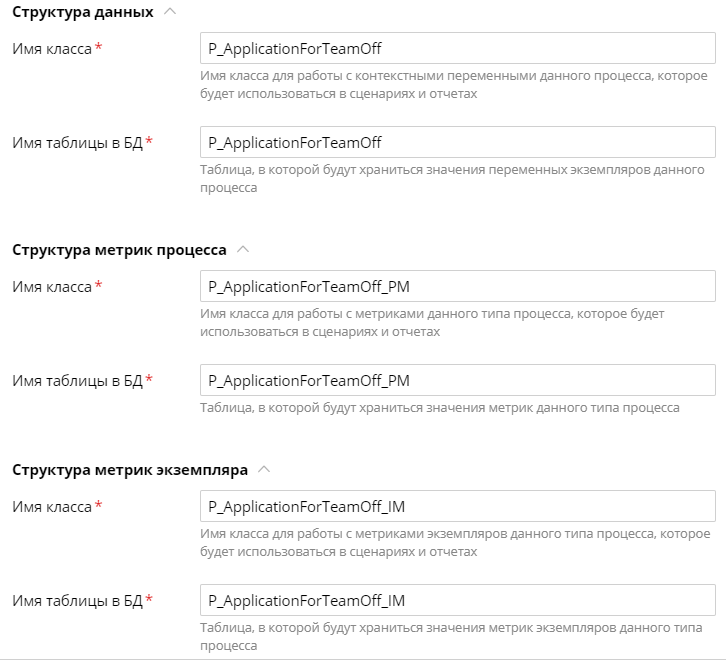726x661 pixels.
Task: Click the Структура метрик экземпляра heading
Action: tap(130, 470)
